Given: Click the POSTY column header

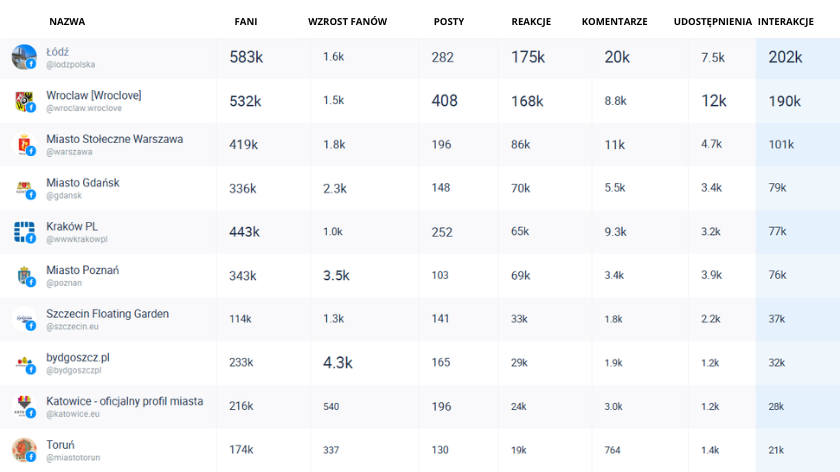Looking at the screenshot, I should 449,22.
